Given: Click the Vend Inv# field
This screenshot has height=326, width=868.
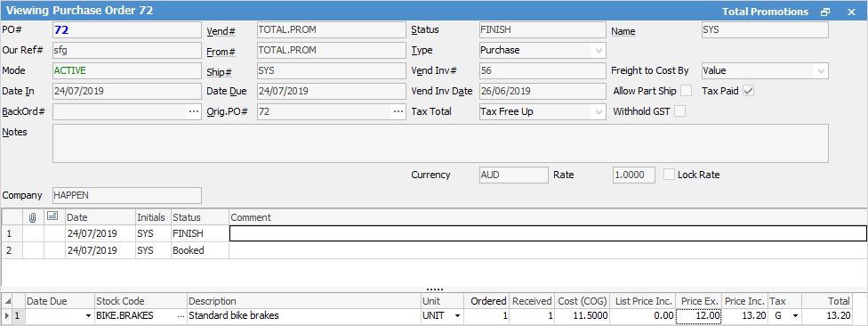Looking at the screenshot, I should [x=542, y=71].
